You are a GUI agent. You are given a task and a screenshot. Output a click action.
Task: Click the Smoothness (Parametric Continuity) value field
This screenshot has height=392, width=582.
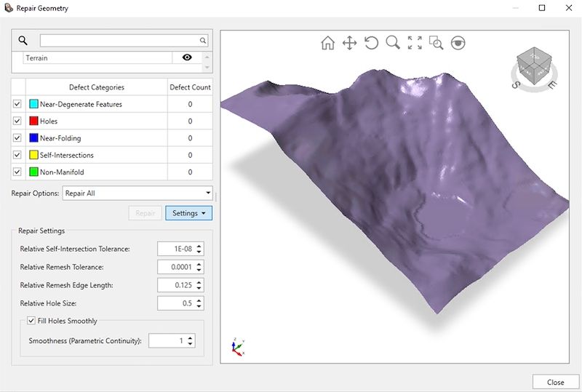(x=167, y=341)
